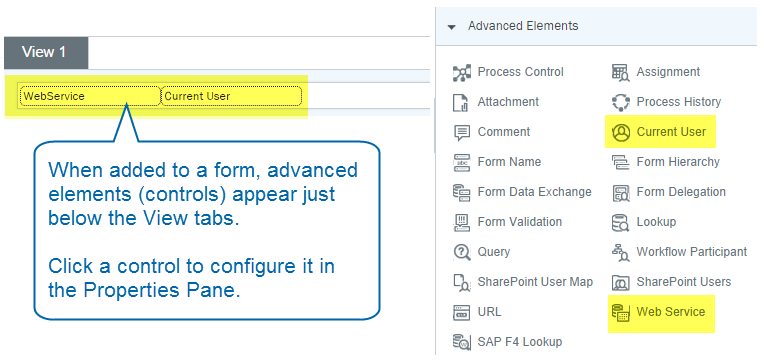Choose the SharePoint User Map element

(523, 282)
